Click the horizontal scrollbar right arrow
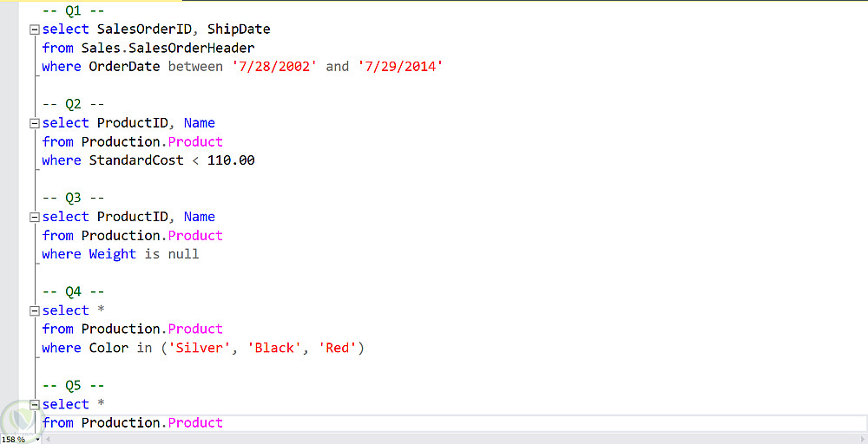This screenshot has width=868, height=444. [863, 440]
